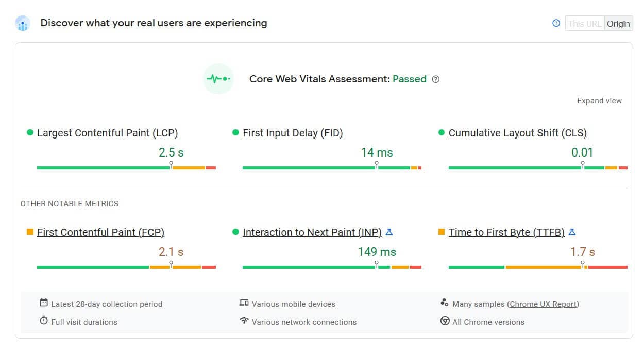Click the calendar icon for collection period

[x=44, y=304]
